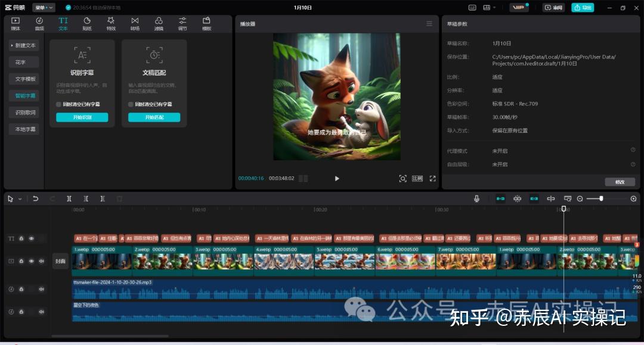Open the 特效 (Effects) tab

point(111,24)
